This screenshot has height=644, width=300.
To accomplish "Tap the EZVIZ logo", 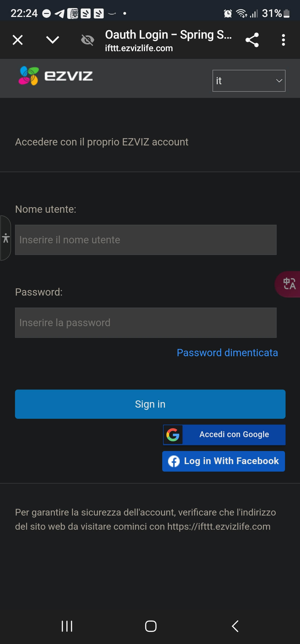I will click(x=56, y=76).
